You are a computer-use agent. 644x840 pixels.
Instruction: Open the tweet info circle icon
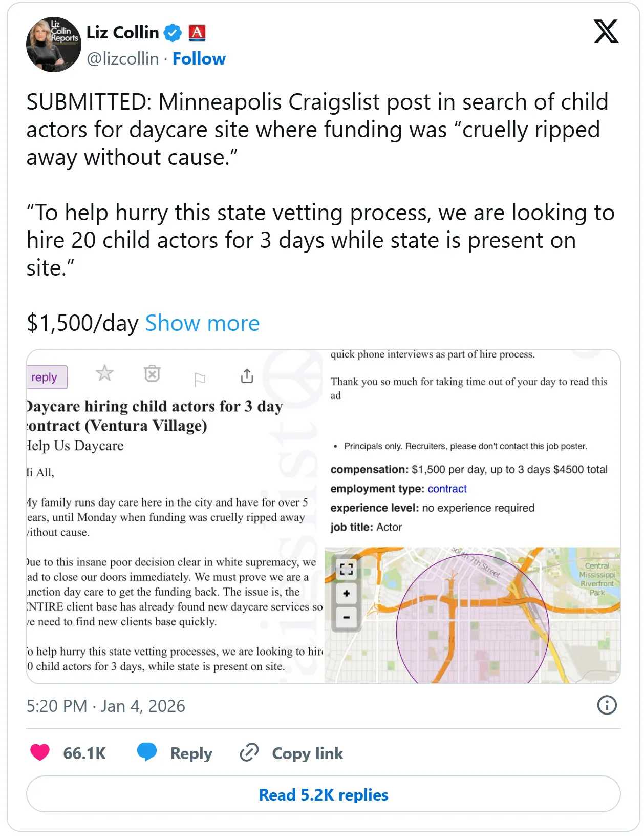(607, 705)
